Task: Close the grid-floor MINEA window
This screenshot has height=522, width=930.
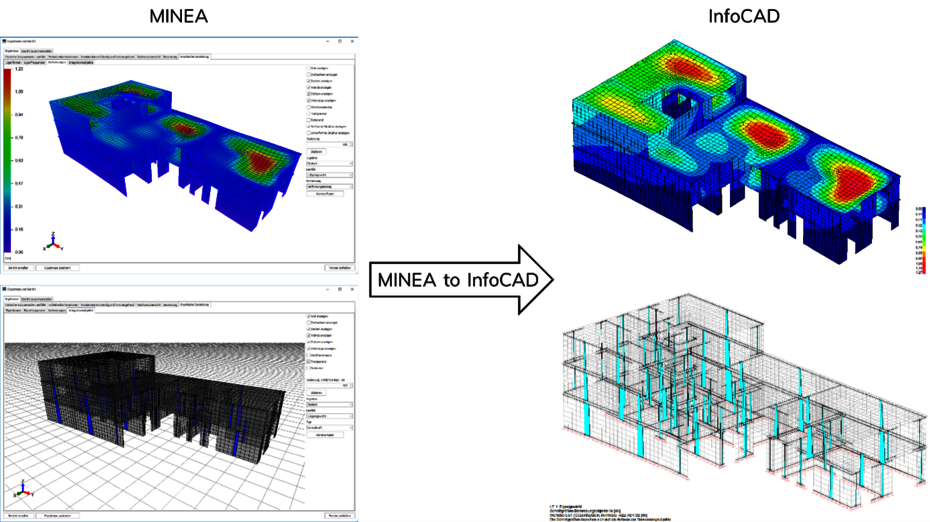Action: (x=352, y=289)
